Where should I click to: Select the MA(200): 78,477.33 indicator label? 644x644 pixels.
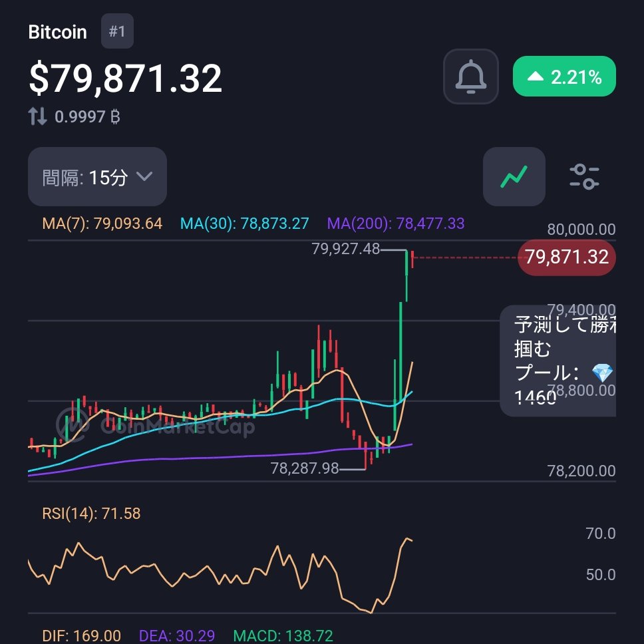396,224
